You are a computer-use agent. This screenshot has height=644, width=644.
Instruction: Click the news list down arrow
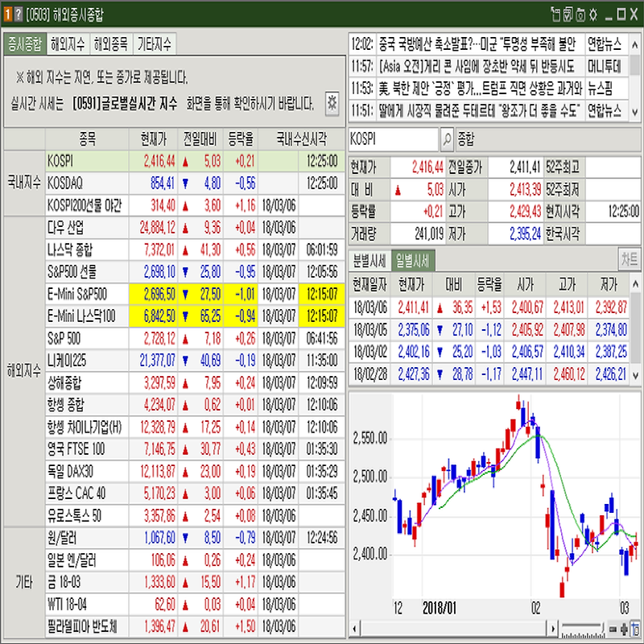pyautogui.click(x=635, y=112)
